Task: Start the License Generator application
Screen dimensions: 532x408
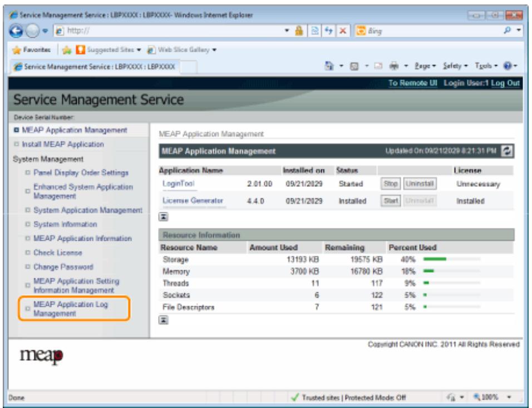Action: (x=391, y=201)
